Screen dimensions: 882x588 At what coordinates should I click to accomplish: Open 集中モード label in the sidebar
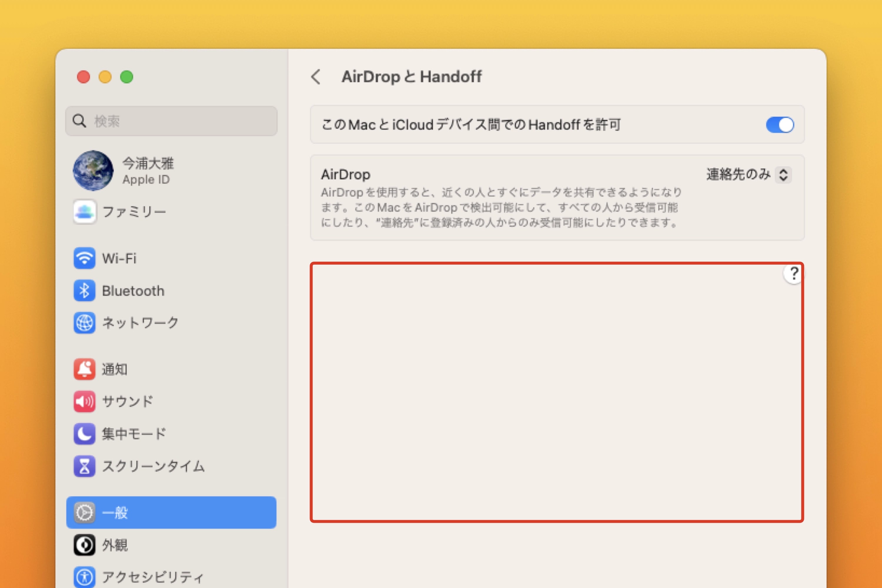coord(134,434)
